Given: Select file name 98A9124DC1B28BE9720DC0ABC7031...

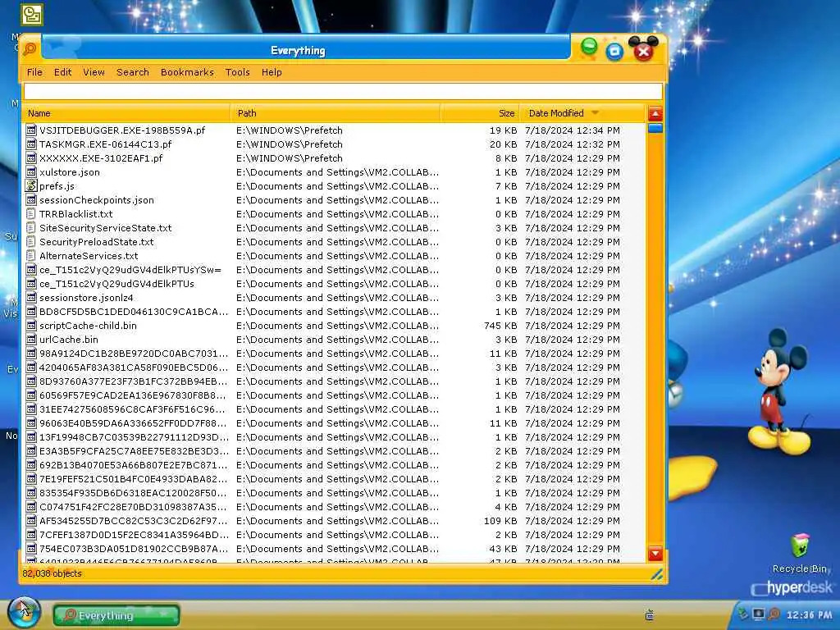Looking at the screenshot, I should (x=134, y=353).
